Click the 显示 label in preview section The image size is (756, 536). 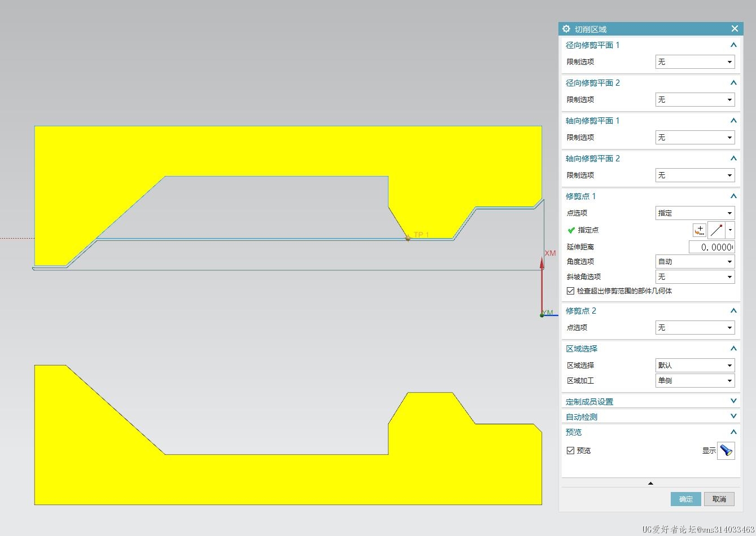click(709, 451)
